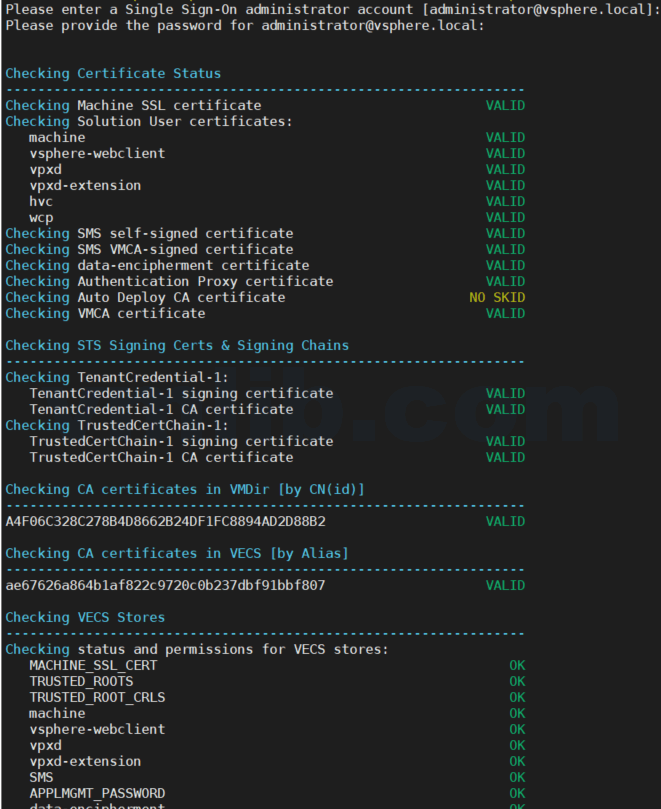
Task: Click the password prompt for administrator@vsphere.local
Action: [245, 25]
